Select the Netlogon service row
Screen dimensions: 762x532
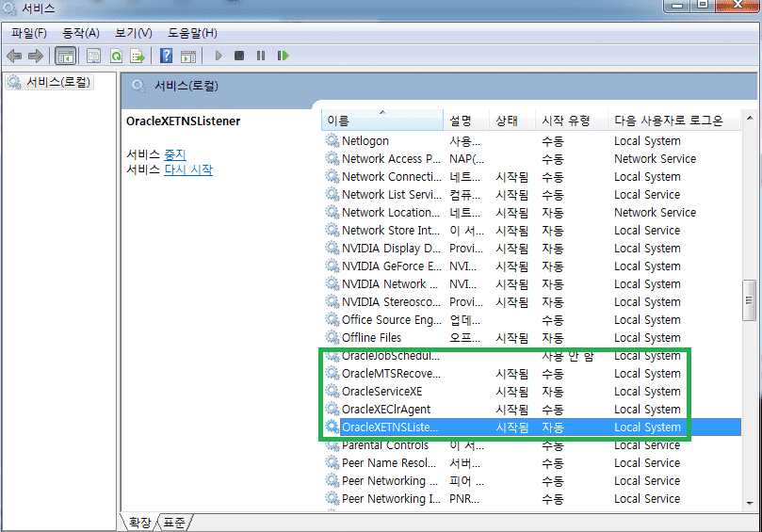pos(530,141)
